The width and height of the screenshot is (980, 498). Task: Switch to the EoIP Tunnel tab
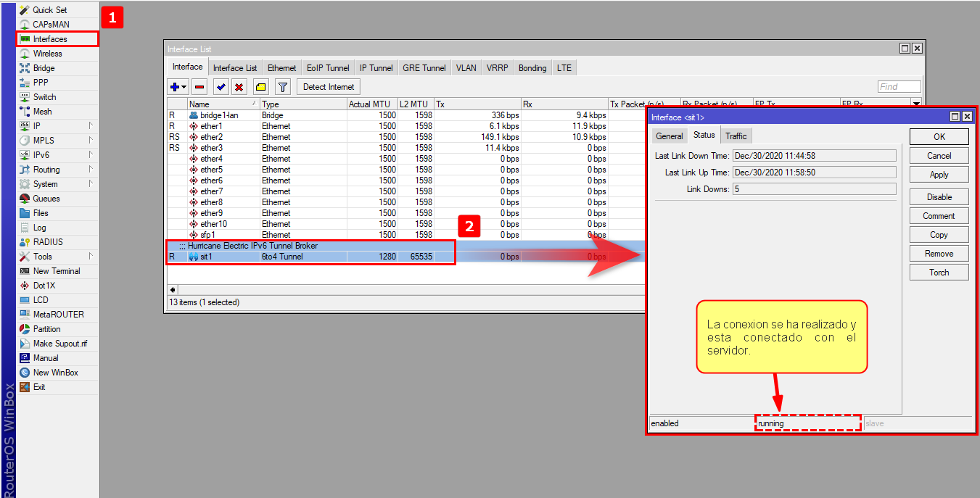tap(328, 68)
